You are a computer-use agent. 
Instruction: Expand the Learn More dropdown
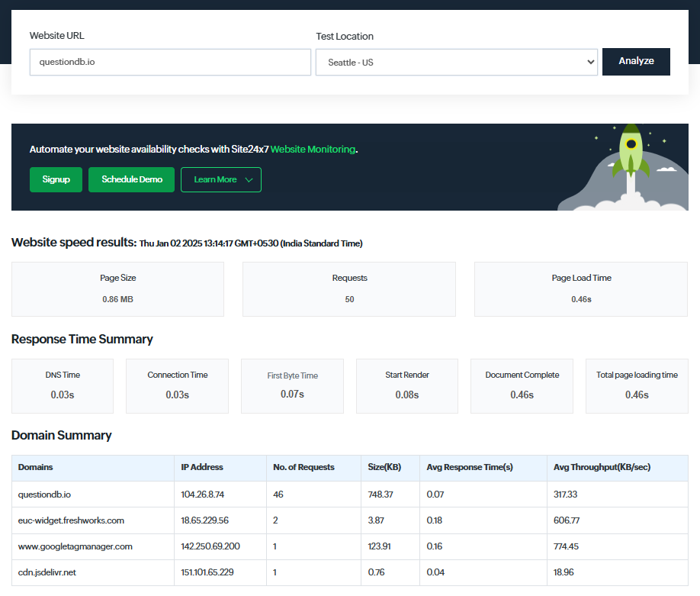(x=221, y=179)
